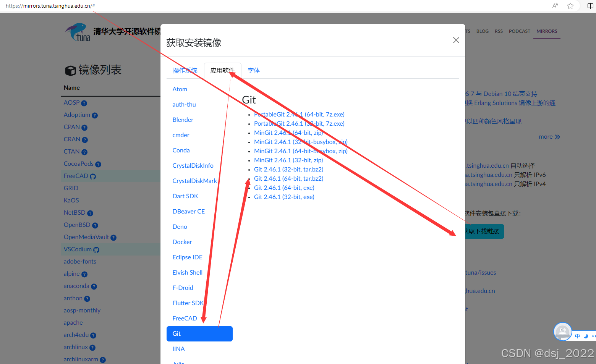The image size is (596, 364).
Task: Open help icon next to arch4edu
Action: (93, 335)
